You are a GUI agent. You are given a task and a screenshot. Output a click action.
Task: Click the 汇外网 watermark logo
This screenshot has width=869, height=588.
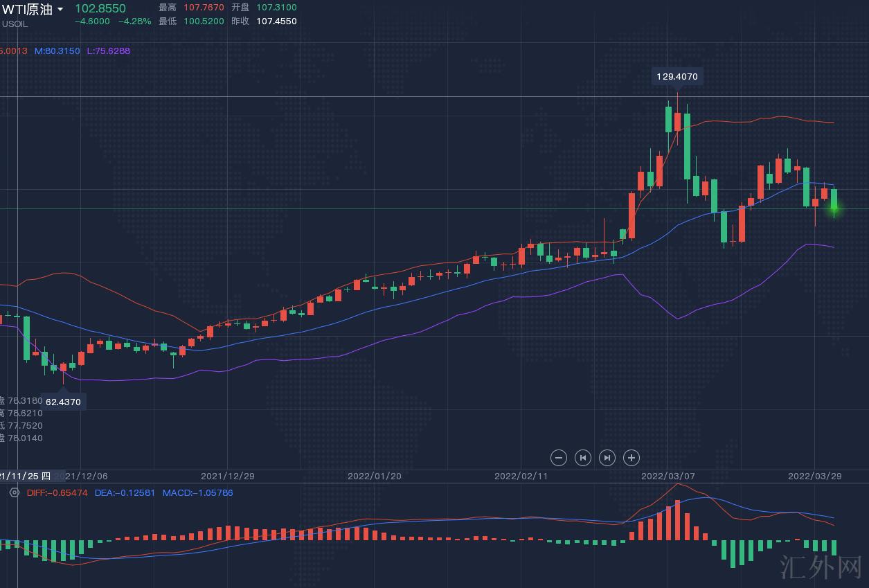(x=820, y=567)
